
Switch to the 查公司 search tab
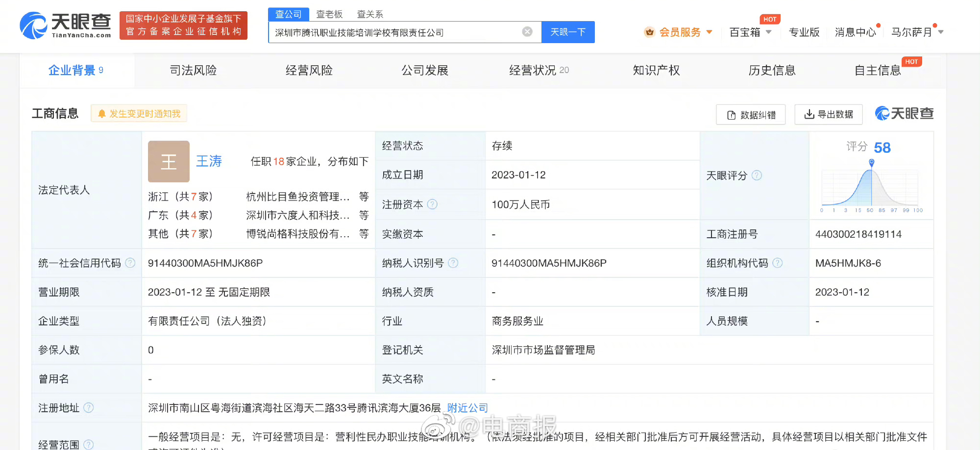(289, 14)
